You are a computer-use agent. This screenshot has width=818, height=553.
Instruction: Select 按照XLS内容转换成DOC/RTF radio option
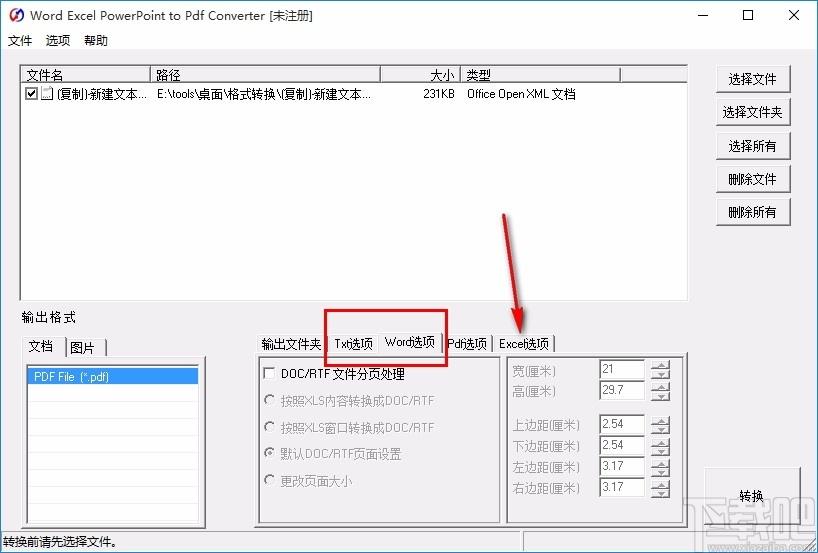point(269,401)
